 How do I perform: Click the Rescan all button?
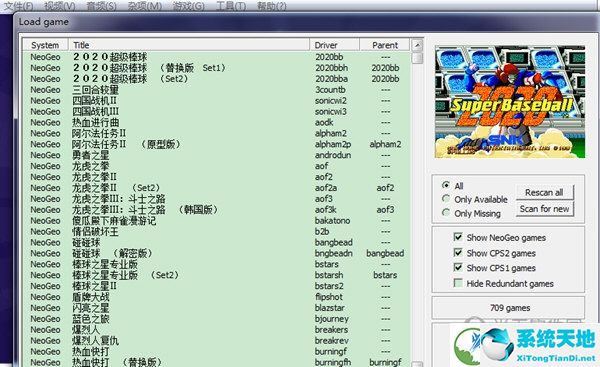pos(545,192)
